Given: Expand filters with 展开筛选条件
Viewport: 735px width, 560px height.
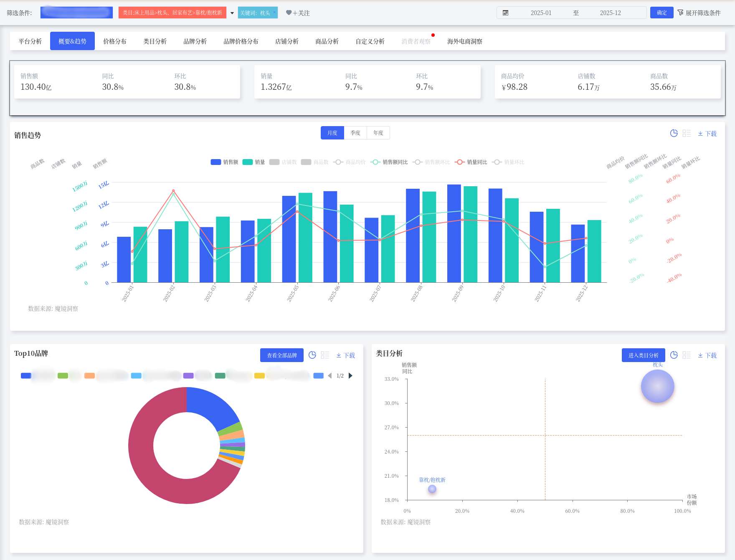Looking at the screenshot, I should (699, 13).
